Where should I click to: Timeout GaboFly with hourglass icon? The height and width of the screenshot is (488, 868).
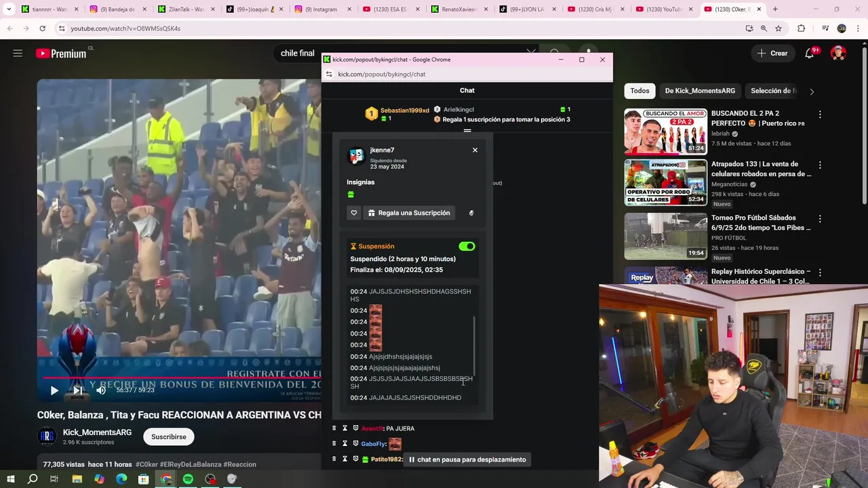(x=344, y=444)
